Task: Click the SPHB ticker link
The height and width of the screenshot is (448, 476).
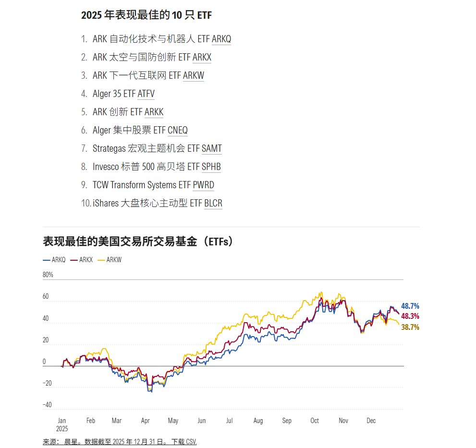Action: coord(211,167)
